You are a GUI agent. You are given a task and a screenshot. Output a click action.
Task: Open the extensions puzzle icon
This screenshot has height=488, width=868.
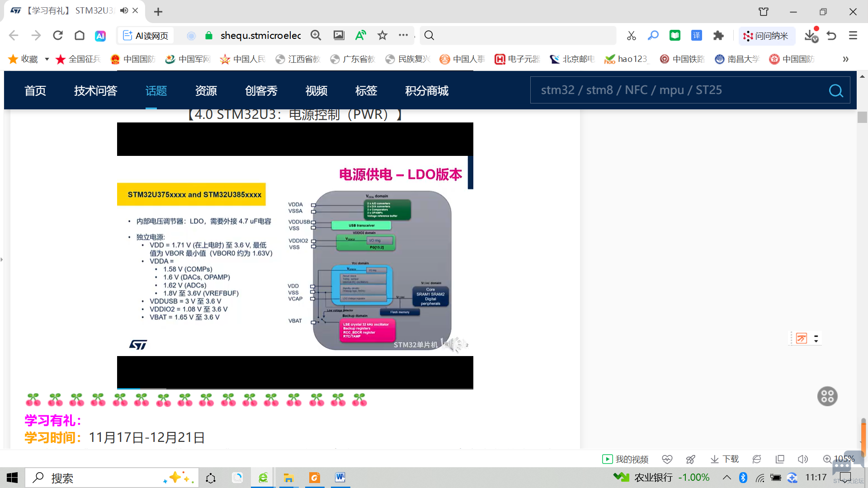click(x=718, y=35)
